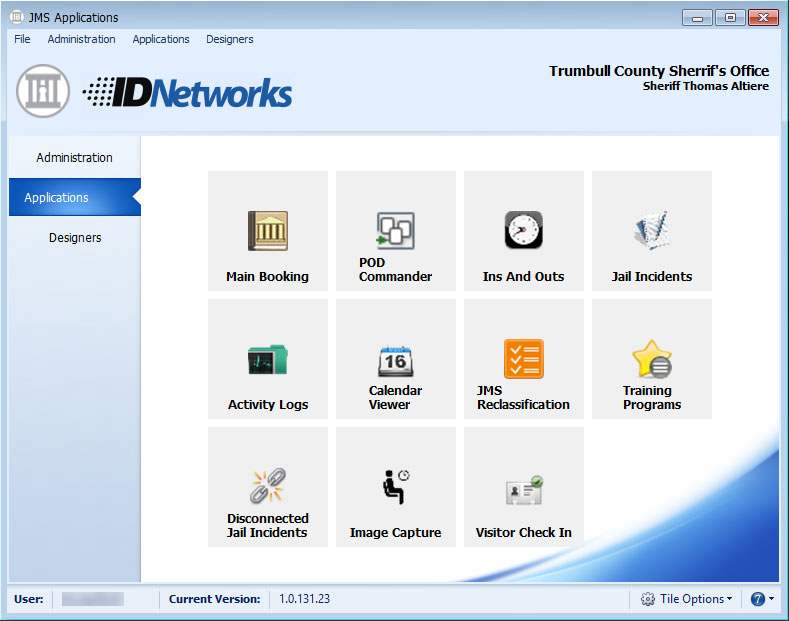The image size is (789, 621).
Task: Open Activity Logs tile
Action: click(x=267, y=359)
